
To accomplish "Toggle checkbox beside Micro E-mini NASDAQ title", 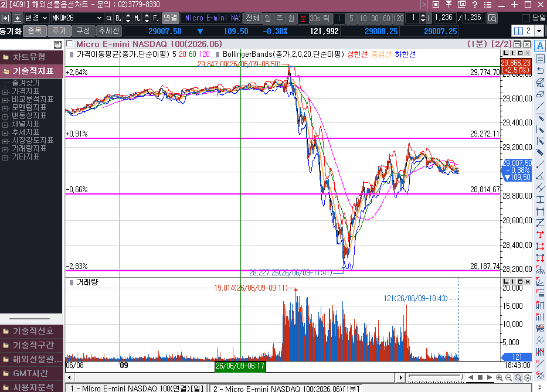I will [69, 44].
